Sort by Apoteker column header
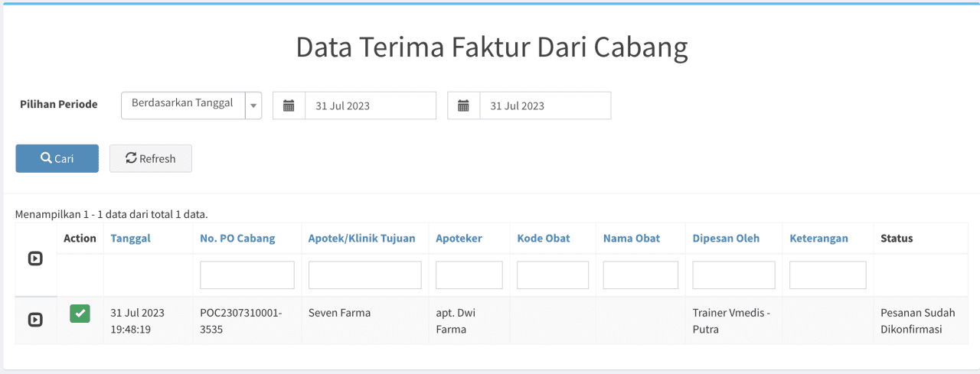This screenshot has height=374, width=980. (459, 238)
